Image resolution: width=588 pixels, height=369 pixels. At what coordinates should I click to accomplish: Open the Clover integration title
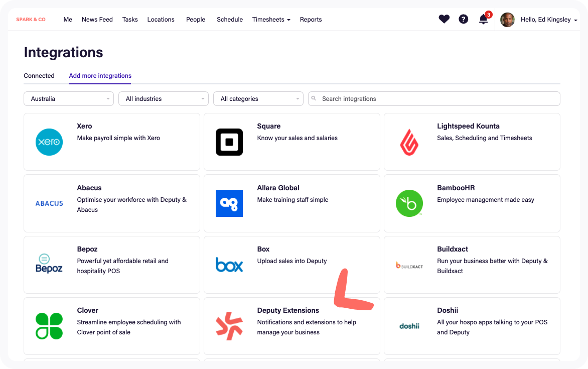coord(87,310)
